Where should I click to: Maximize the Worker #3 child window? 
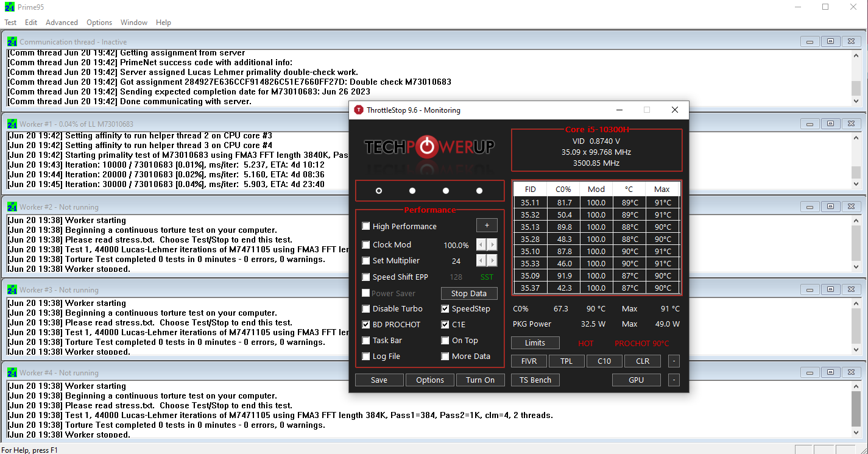[830, 289]
